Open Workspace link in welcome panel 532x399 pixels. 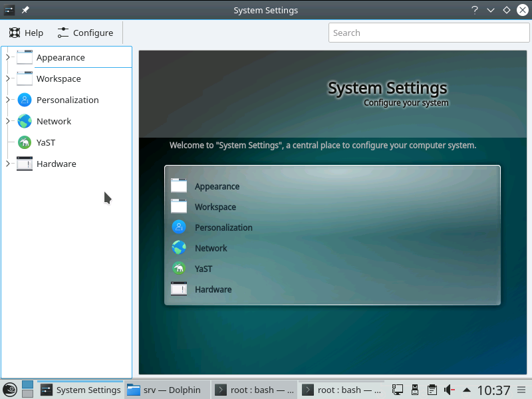tap(215, 207)
